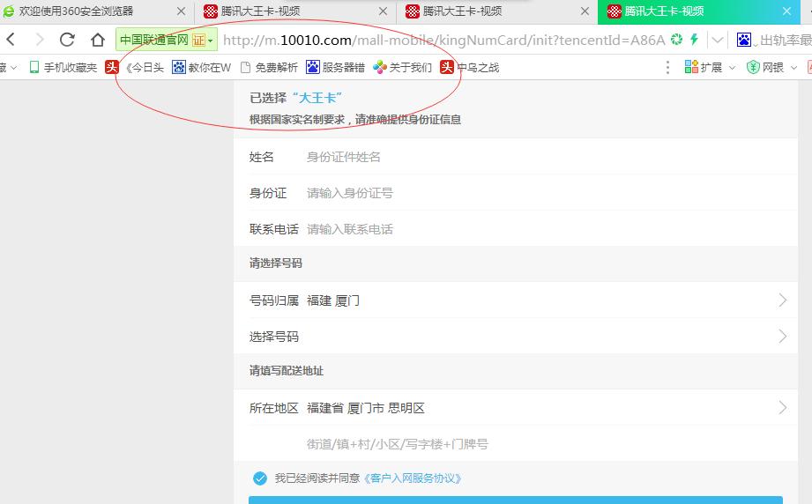Click the green lightning speed-mode icon
Viewport: 812px width, 504px height.
click(694, 40)
